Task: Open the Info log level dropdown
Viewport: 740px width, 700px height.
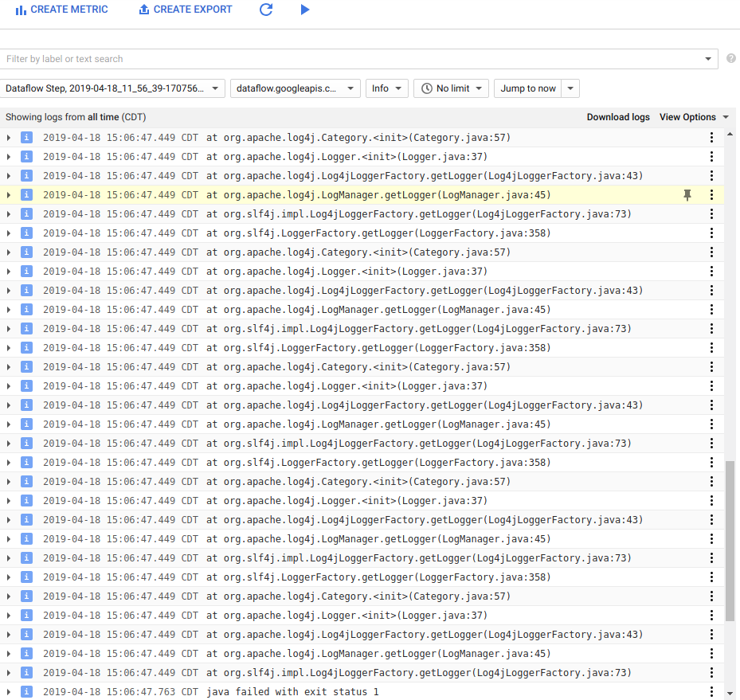Action: (x=386, y=88)
